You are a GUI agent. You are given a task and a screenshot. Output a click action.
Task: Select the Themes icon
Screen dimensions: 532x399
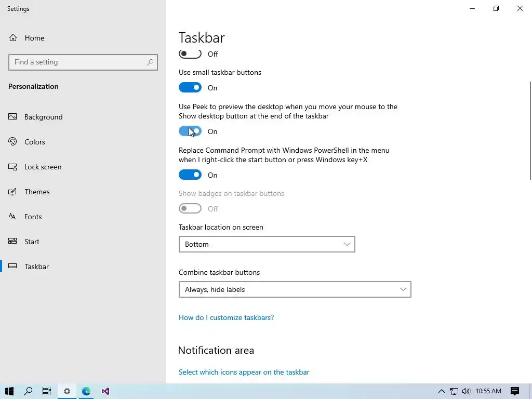point(12,192)
